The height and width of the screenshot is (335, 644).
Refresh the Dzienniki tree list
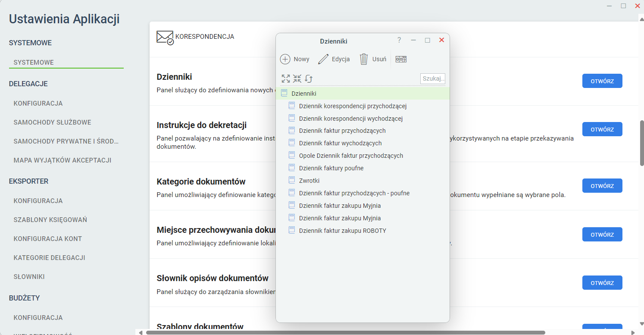click(x=309, y=78)
